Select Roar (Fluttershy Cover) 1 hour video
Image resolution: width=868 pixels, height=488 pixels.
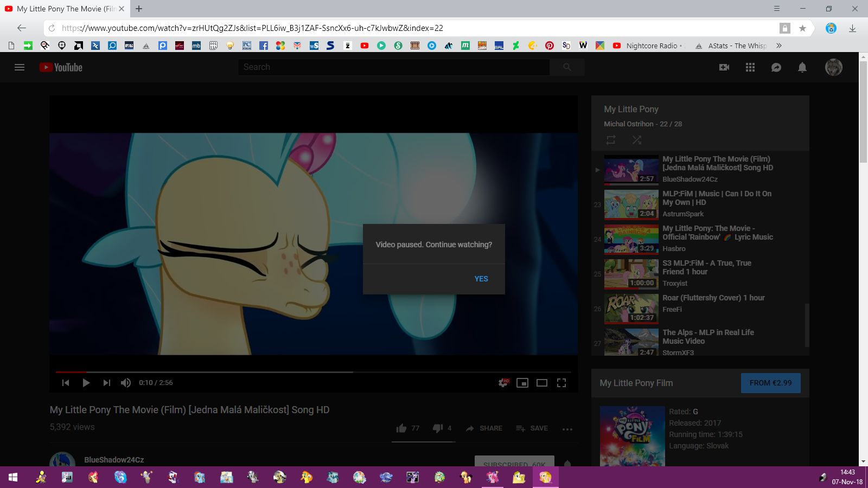713,298
